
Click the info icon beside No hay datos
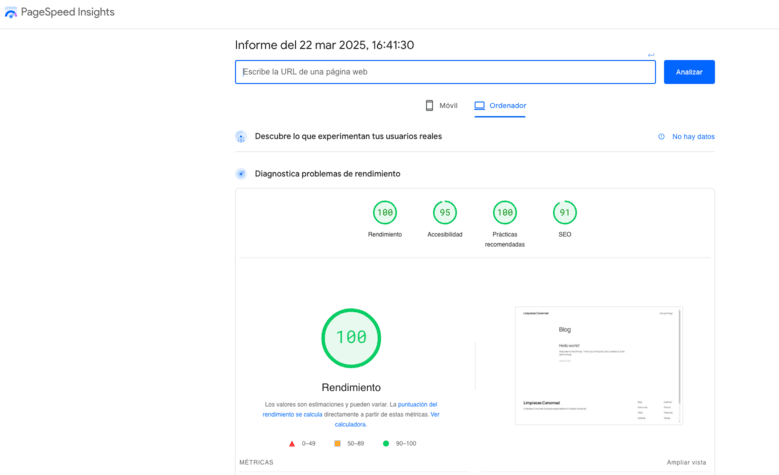[x=661, y=136]
